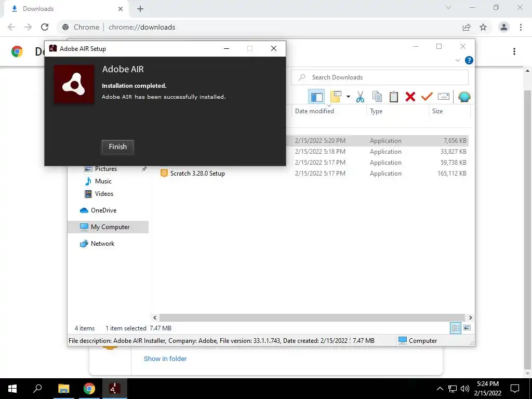Open the folder options icon in Explorer toolbar
The image size is (532, 399).
click(x=336, y=97)
